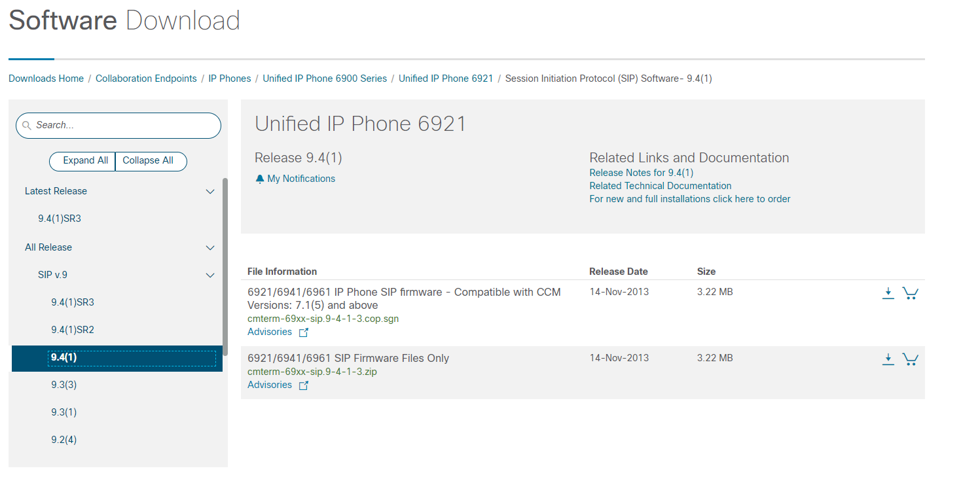The width and height of the screenshot is (980, 479).
Task: Open Release Notes for 9.4(1)
Action: 642,173
